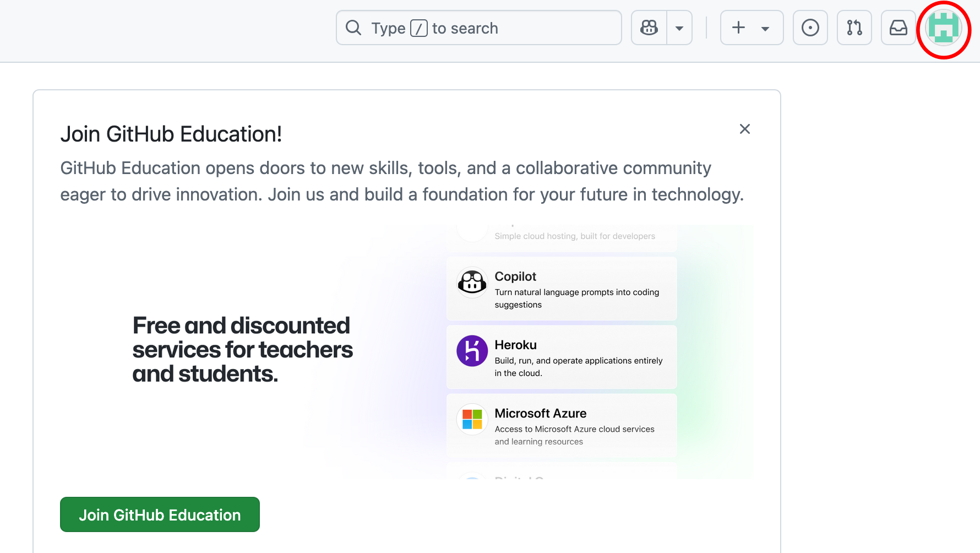Open the user avatar menu
980x553 pixels.
(x=943, y=29)
